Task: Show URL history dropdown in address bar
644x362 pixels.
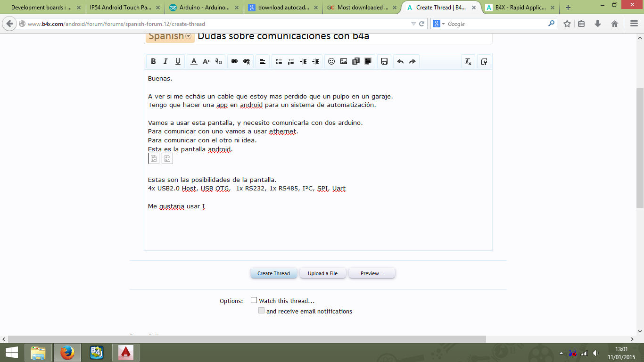Action: click(x=413, y=24)
